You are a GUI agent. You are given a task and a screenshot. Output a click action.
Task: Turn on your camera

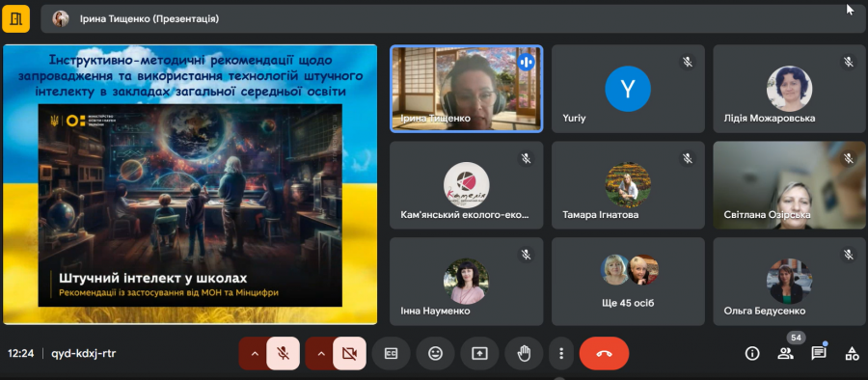[349, 353]
